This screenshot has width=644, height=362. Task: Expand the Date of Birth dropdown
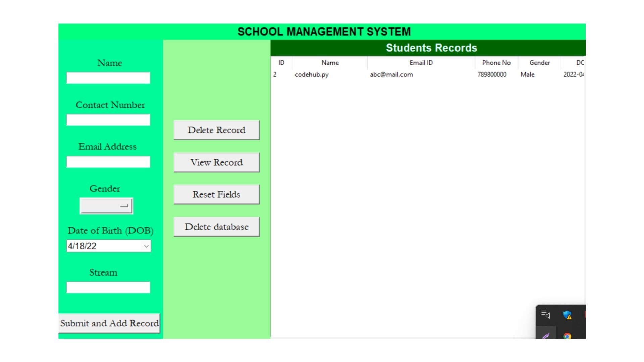(146, 246)
